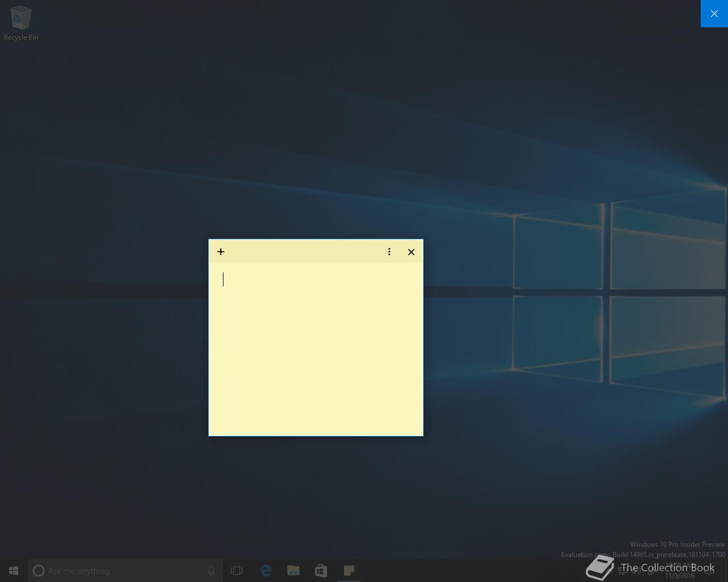Click the Cortana microphone icon
The image size is (728, 582).
click(211, 571)
